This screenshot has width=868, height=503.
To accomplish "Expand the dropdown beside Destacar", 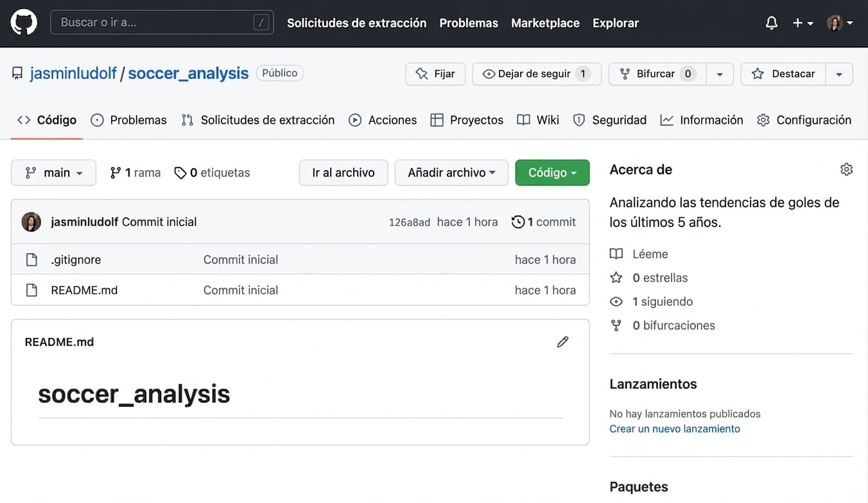I will (839, 74).
